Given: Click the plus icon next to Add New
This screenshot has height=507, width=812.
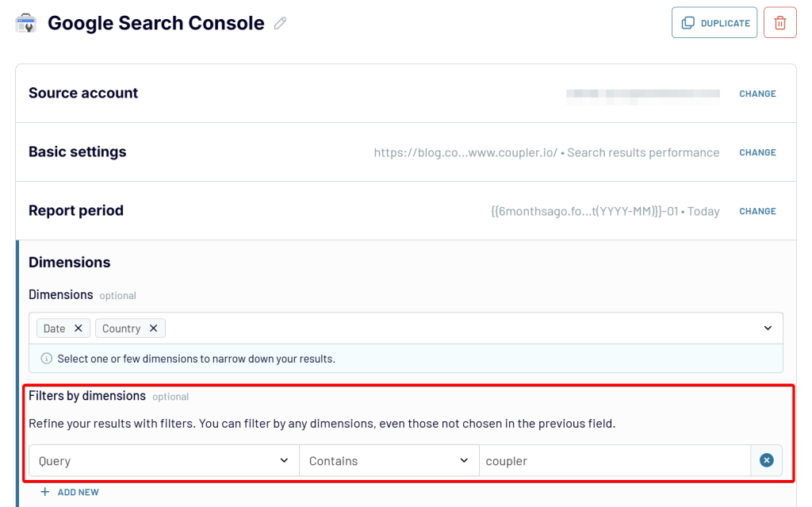Looking at the screenshot, I should click(45, 491).
